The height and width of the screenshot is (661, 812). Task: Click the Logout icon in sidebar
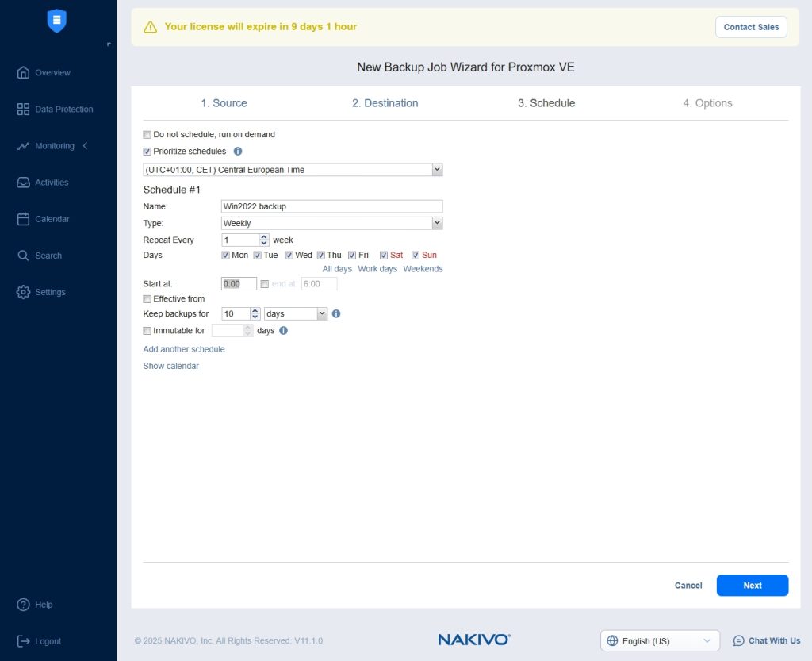point(24,641)
